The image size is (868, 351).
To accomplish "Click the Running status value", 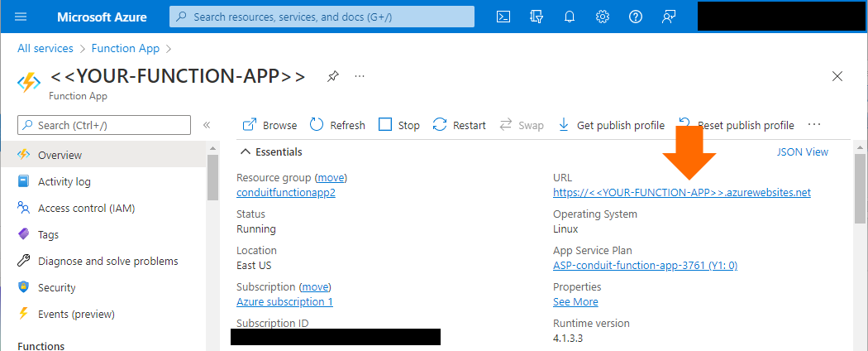I will (x=256, y=229).
